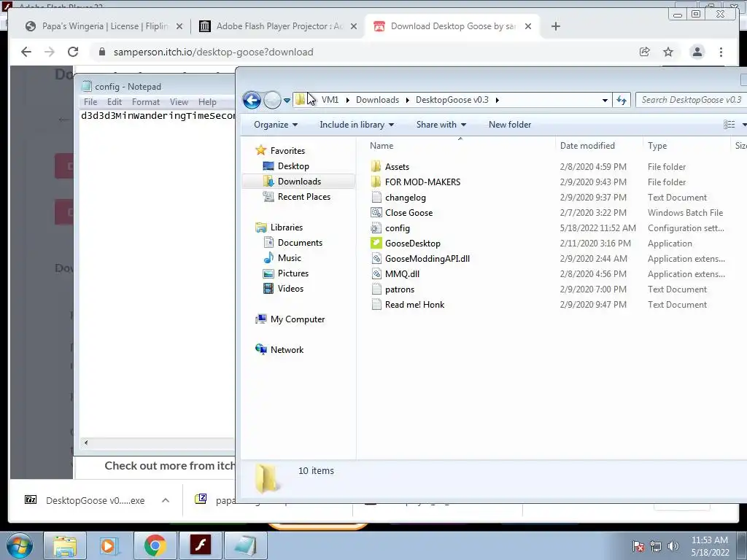This screenshot has height=560, width=747.
Task: Select Network in navigation pane
Action: click(287, 350)
